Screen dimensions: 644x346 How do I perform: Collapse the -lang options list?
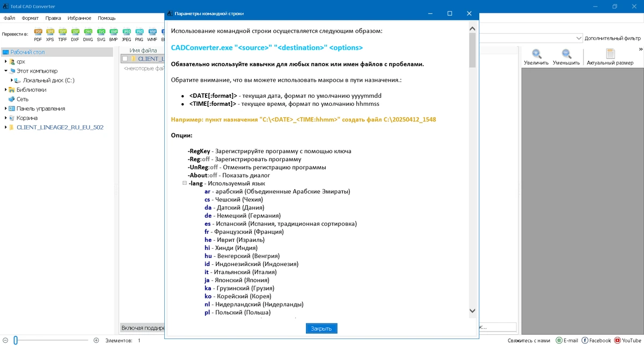pos(185,183)
